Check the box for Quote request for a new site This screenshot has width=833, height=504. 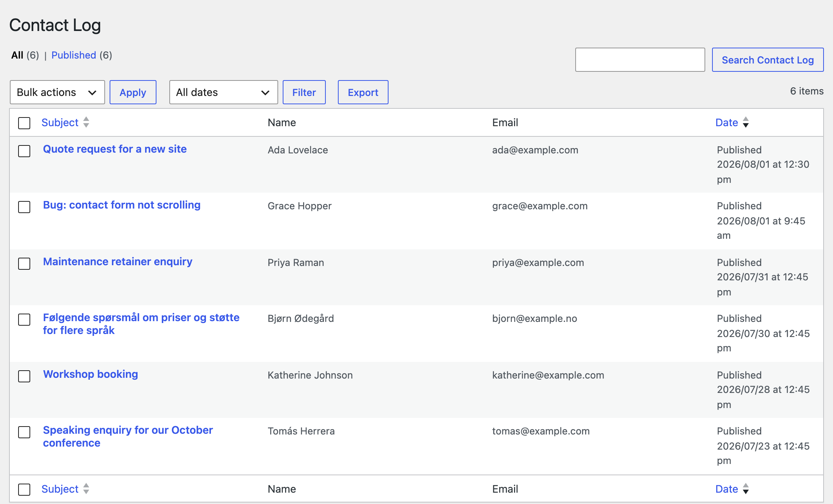[x=24, y=151]
